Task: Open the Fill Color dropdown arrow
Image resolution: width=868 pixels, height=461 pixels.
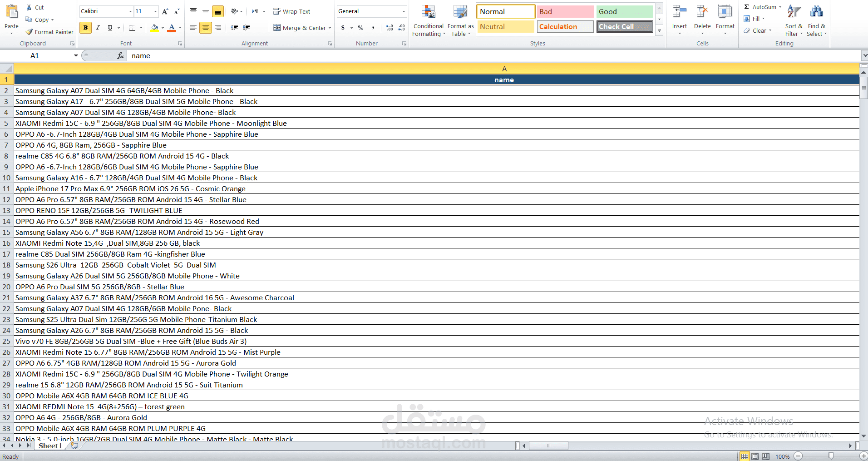Action: pyautogui.click(x=163, y=28)
